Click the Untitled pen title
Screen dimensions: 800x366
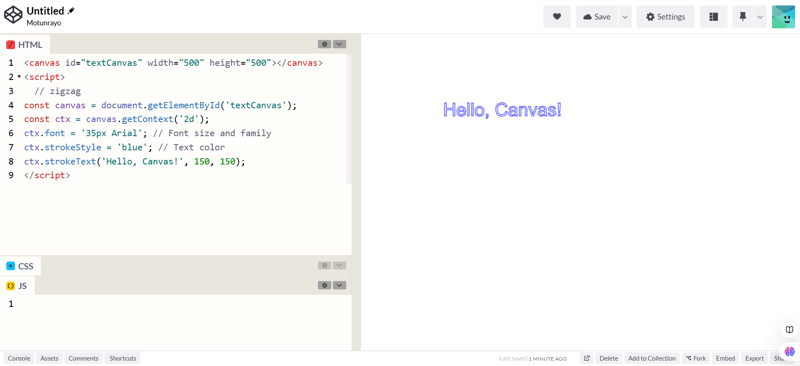click(45, 11)
